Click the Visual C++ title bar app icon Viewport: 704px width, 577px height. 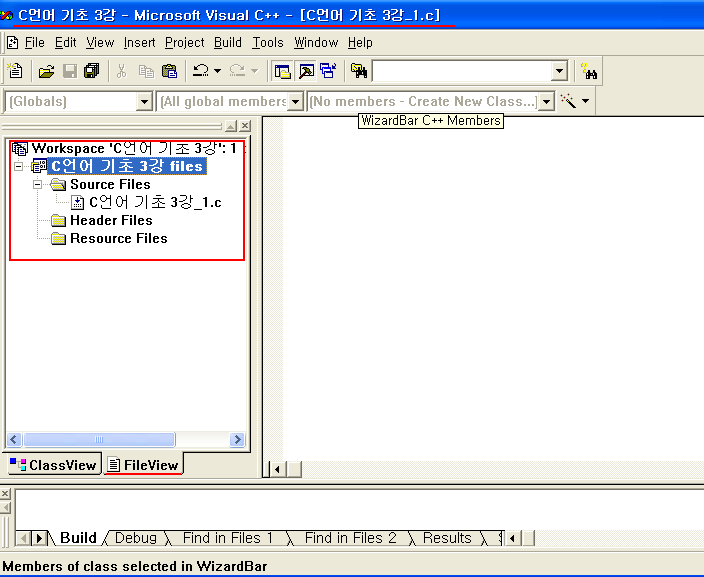pyautogui.click(x=6, y=16)
